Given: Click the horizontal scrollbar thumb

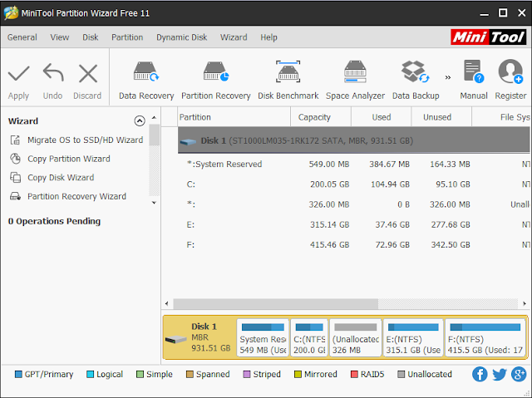Looking at the screenshot, I should 275,304.
